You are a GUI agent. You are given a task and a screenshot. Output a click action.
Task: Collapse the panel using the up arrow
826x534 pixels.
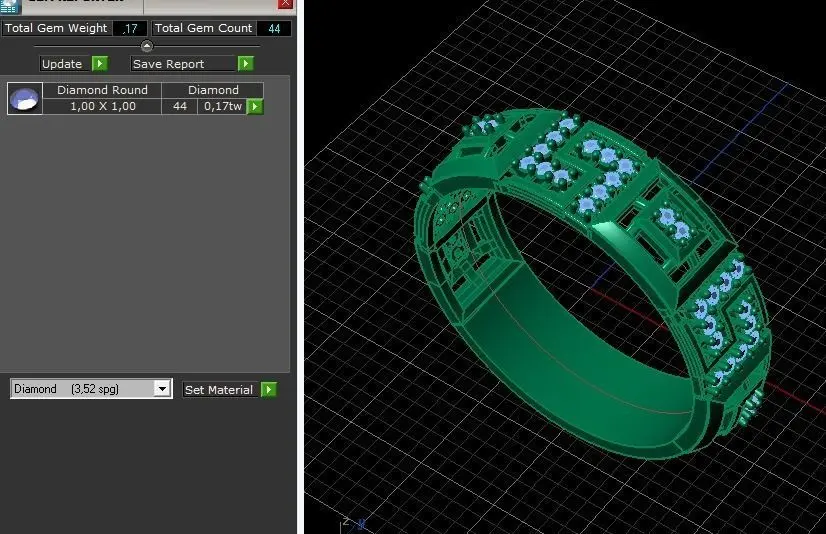tap(147, 46)
